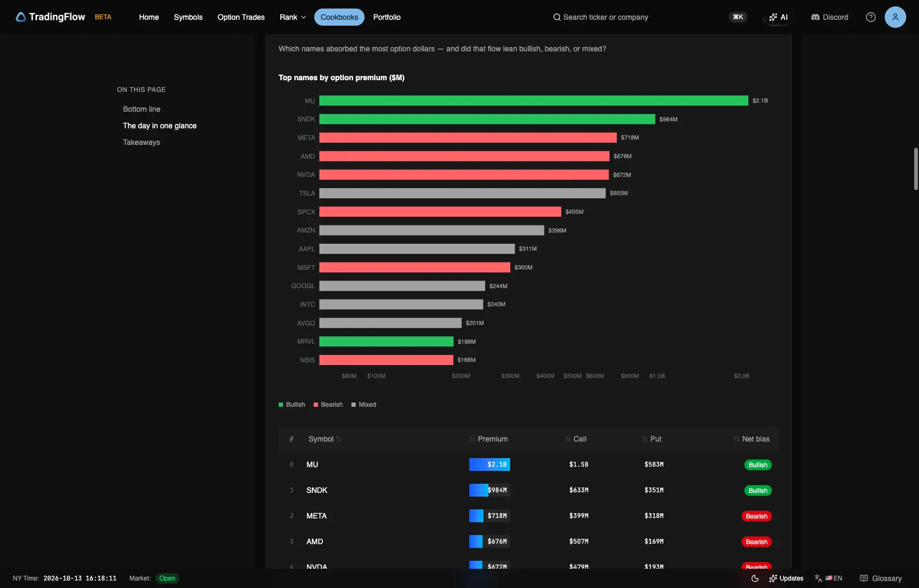Sort table by Symbol column
Screen dimensions: 919x588
coord(325,439)
